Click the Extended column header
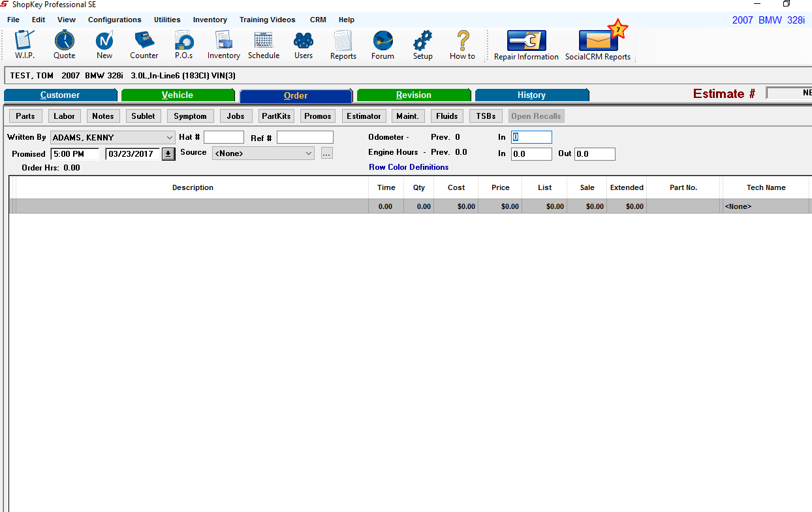Image resolution: width=812 pixels, height=512 pixels. (x=627, y=187)
